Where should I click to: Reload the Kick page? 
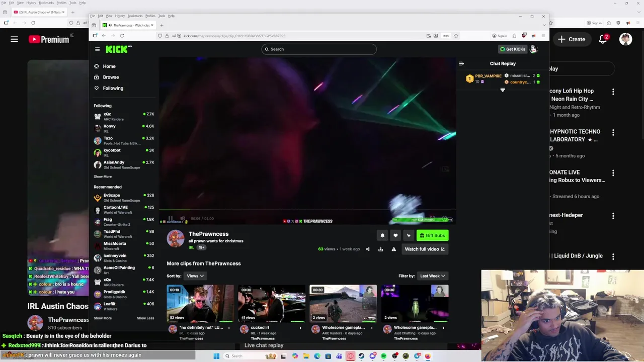122,36
